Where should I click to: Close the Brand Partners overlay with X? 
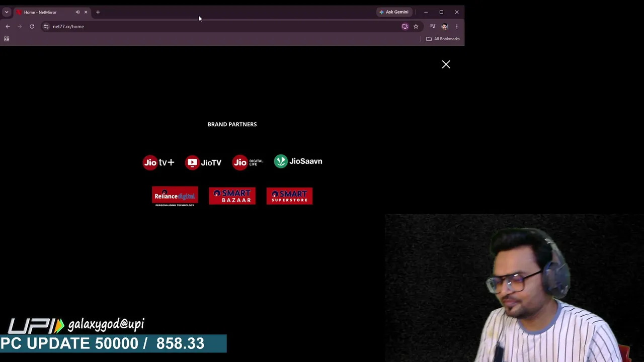click(446, 64)
